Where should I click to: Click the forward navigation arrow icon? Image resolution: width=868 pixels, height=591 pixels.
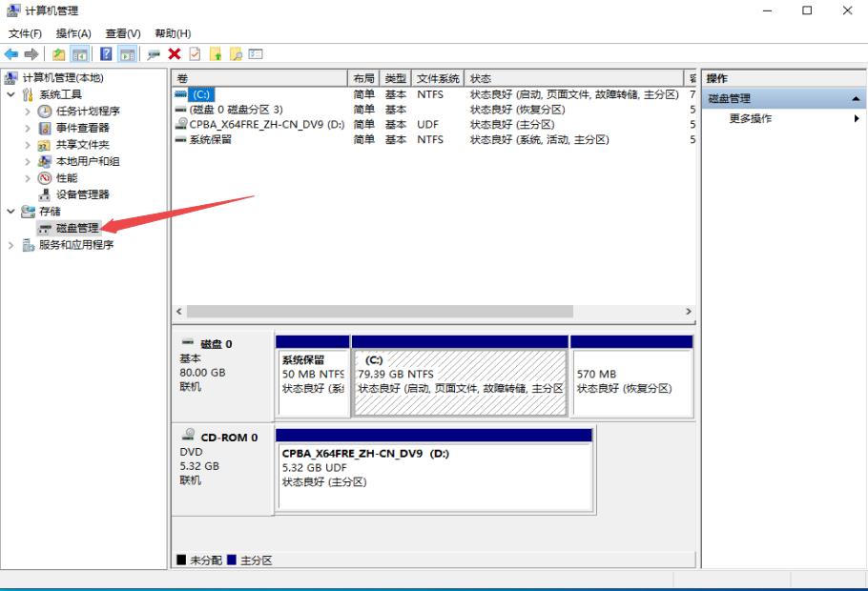click(x=31, y=54)
